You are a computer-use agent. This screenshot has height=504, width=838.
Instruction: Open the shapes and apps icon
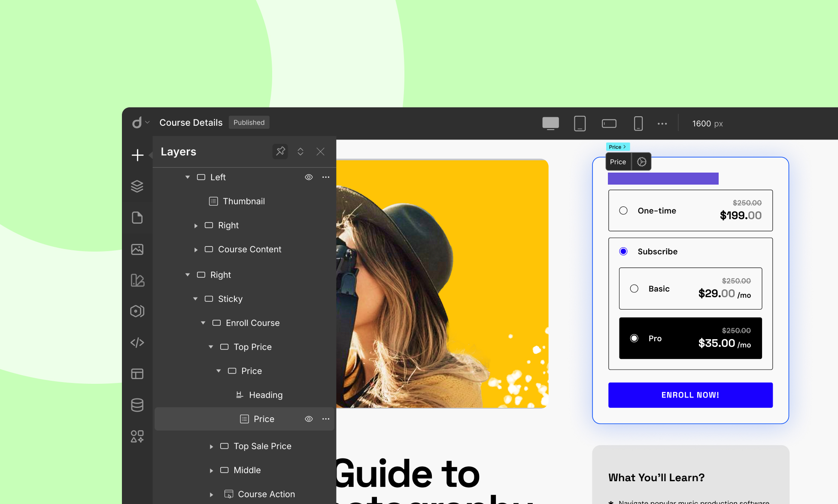137,437
